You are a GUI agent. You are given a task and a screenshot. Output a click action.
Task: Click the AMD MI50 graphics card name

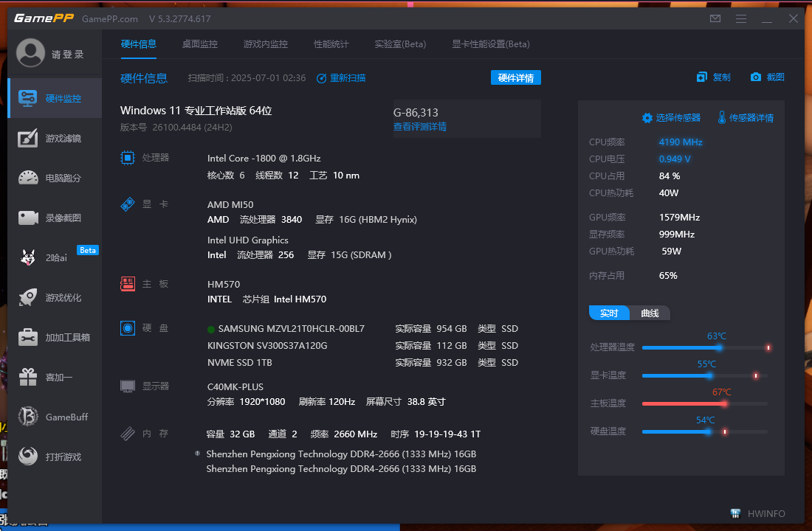230,205
